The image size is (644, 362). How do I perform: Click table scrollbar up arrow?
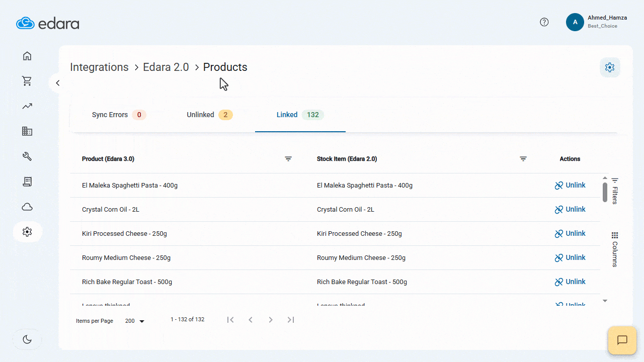[605, 178]
